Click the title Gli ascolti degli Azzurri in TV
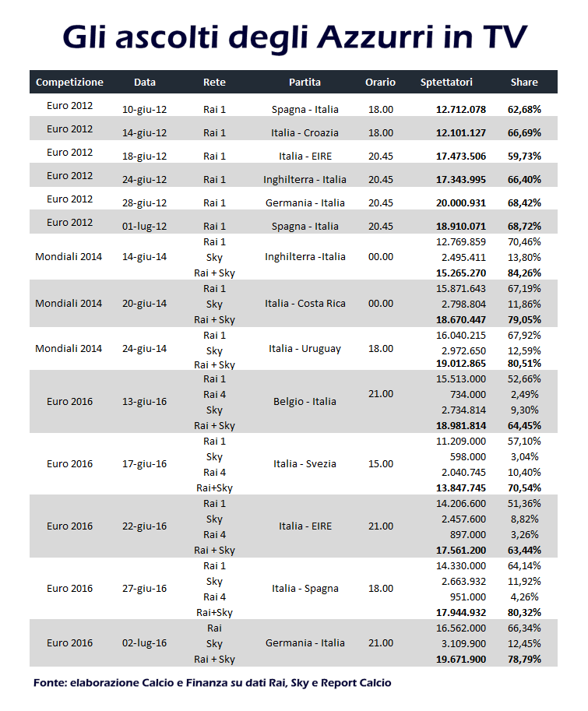Viewport: 588px width, 711px height. [x=294, y=37]
